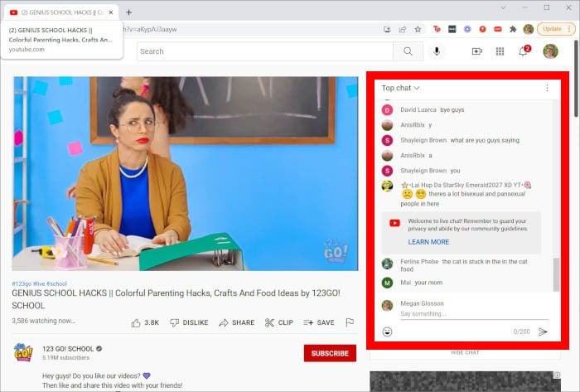Click the red SUBSCRIBE button
Viewport: 580px width, 392px height.
tap(330, 353)
